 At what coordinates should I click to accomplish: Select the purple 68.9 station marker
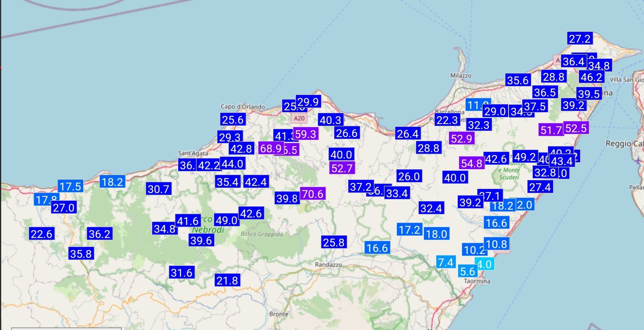coord(271,148)
